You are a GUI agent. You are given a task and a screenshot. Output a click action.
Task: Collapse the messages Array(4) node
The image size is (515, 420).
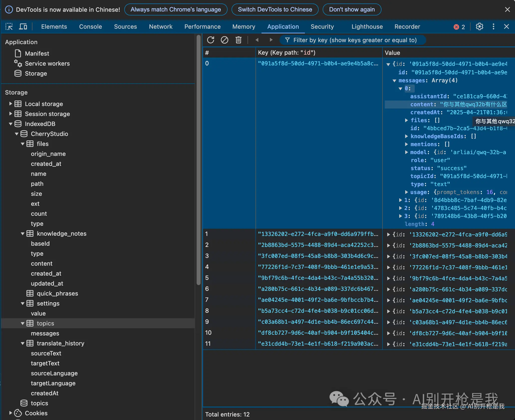[x=394, y=81]
